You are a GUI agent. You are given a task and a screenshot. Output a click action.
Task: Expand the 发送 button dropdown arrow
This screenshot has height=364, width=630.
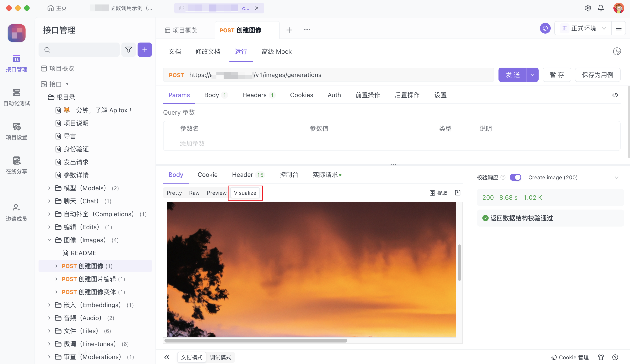click(x=532, y=75)
